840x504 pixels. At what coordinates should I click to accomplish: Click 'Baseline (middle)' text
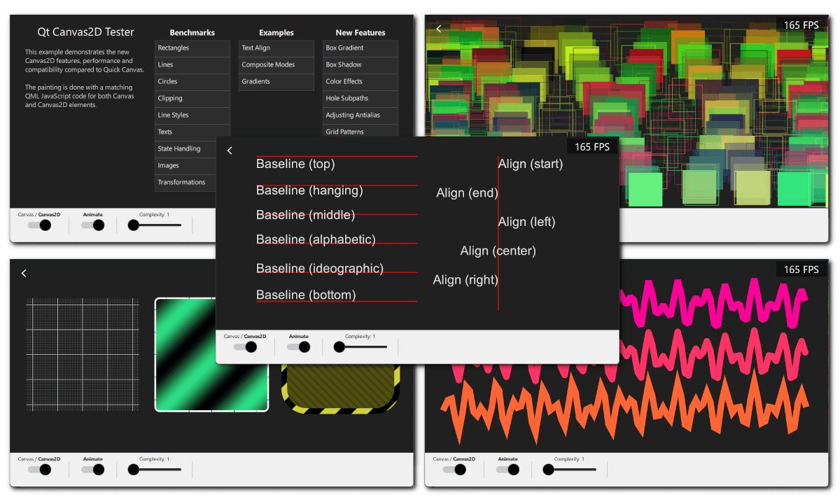pos(305,215)
